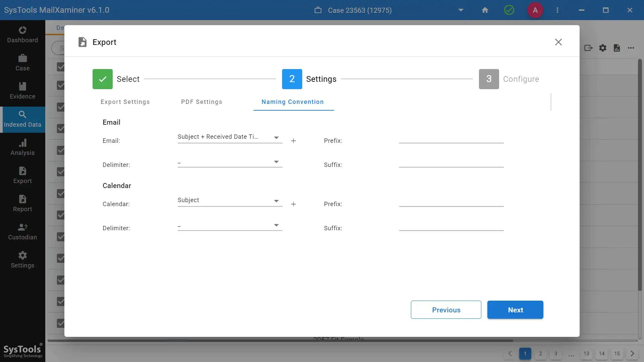Open Custodian in sidebar
The image size is (644, 362).
click(x=22, y=232)
